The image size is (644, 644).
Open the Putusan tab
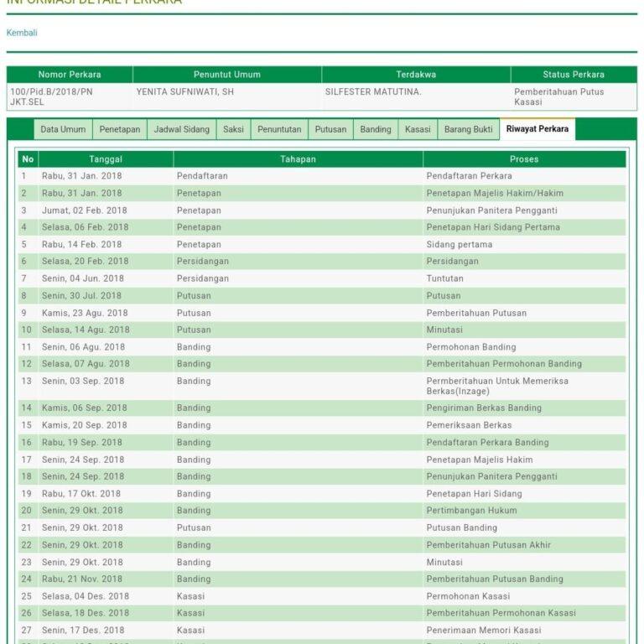(x=330, y=130)
